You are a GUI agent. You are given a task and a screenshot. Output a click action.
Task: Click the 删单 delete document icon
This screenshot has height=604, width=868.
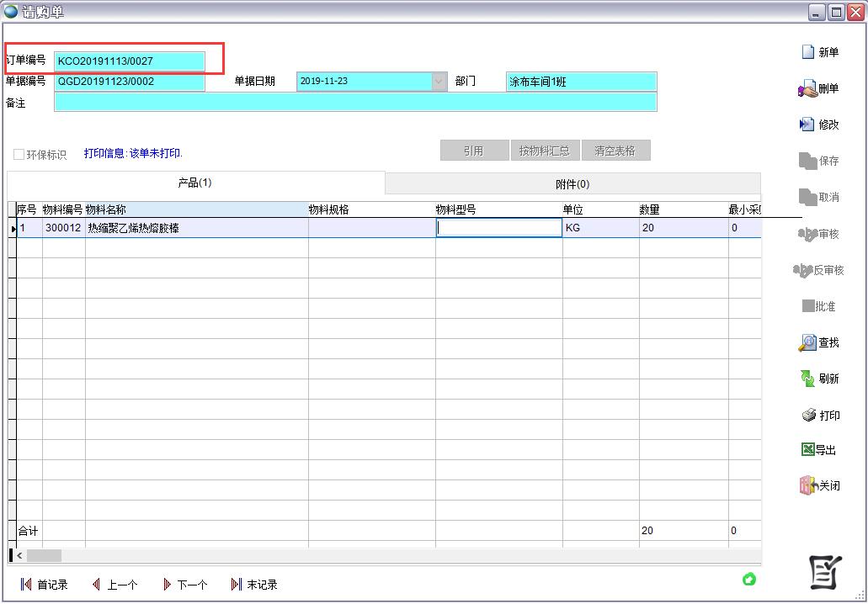[807, 89]
